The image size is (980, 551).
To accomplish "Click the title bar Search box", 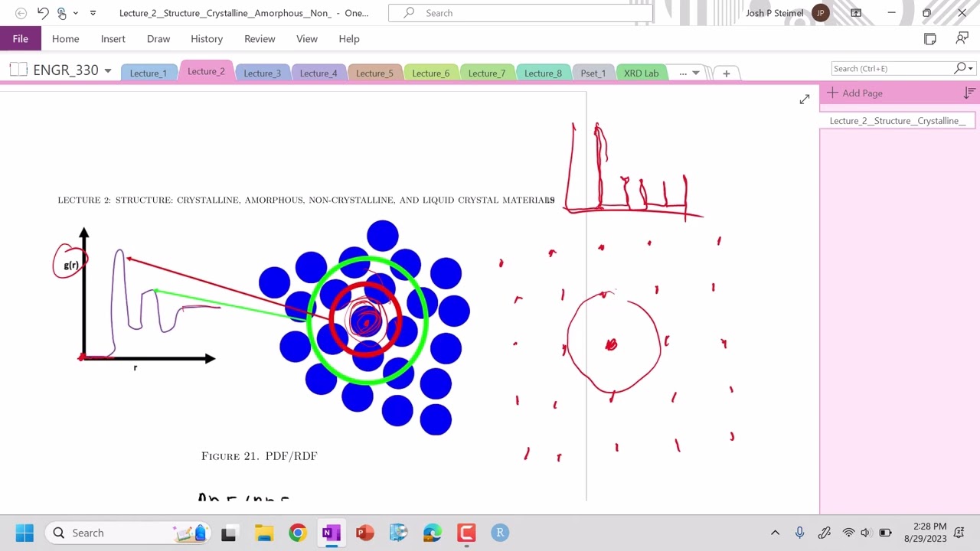I will (521, 13).
